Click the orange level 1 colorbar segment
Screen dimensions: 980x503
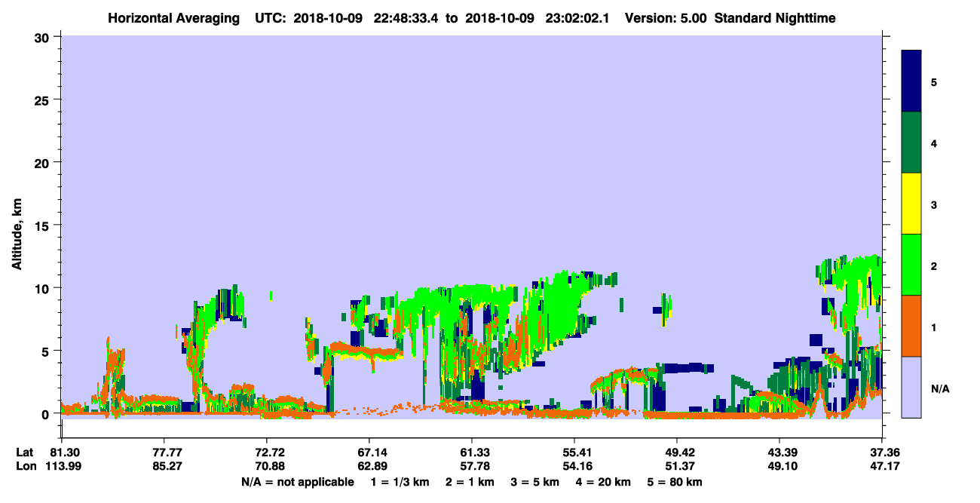911,326
